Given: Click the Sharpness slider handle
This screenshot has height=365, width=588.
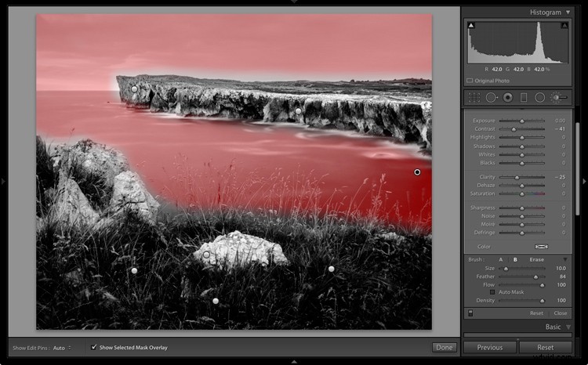Looking at the screenshot, I should pyautogui.click(x=521, y=208).
